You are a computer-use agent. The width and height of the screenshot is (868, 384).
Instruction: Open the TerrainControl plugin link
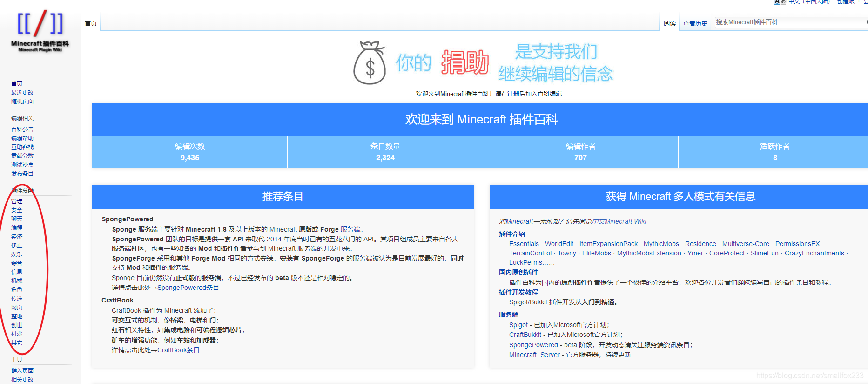[x=530, y=253]
